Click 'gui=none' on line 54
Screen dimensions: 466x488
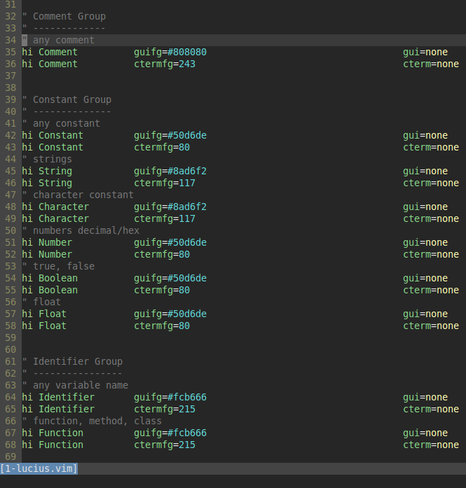click(x=425, y=278)
